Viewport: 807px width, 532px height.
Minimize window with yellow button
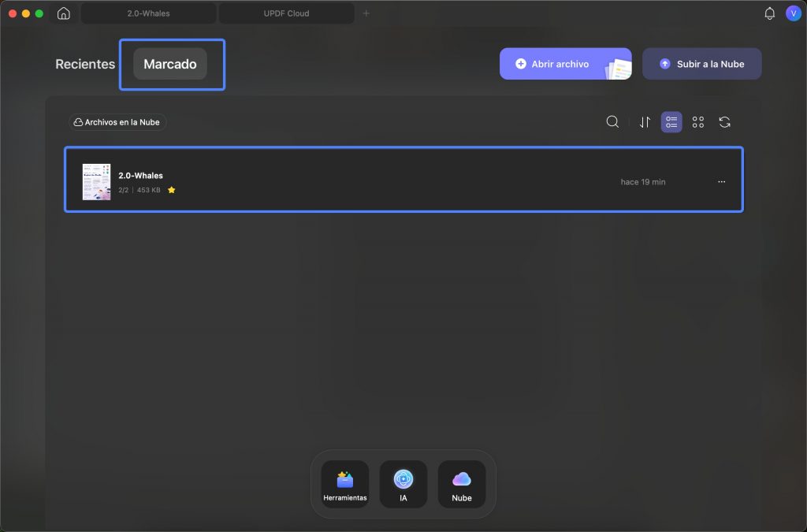(x=26, y=13)
